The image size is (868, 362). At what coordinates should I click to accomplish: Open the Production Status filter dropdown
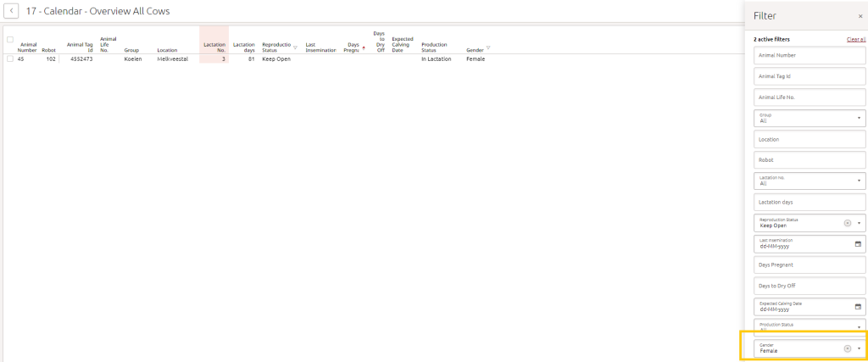pyautogui.click(x=810, y=327)
